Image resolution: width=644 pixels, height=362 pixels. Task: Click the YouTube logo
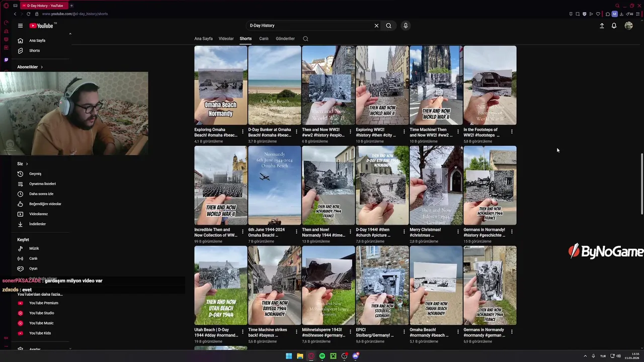click(42, 26)
